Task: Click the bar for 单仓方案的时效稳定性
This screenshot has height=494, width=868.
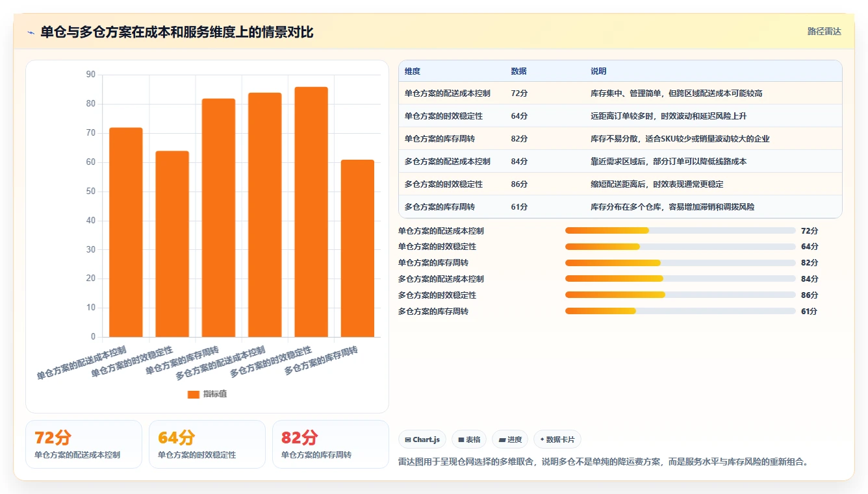Action: (x=172, y=244)
